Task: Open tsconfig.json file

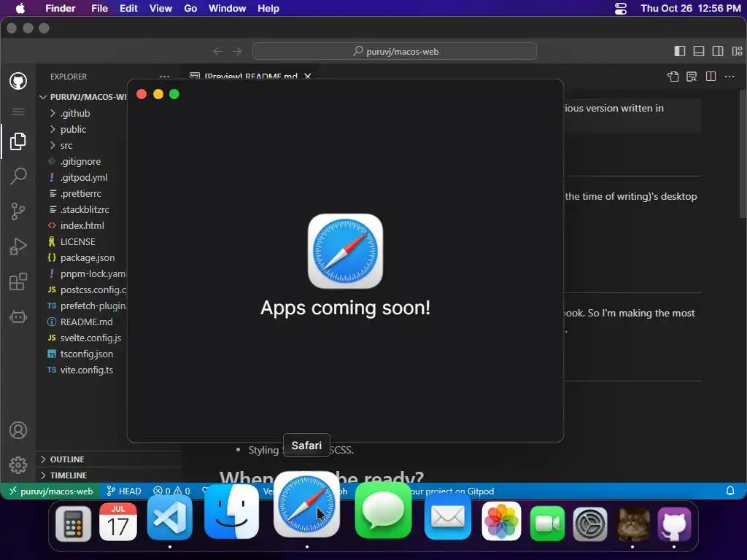Action: tap(82, 354)
